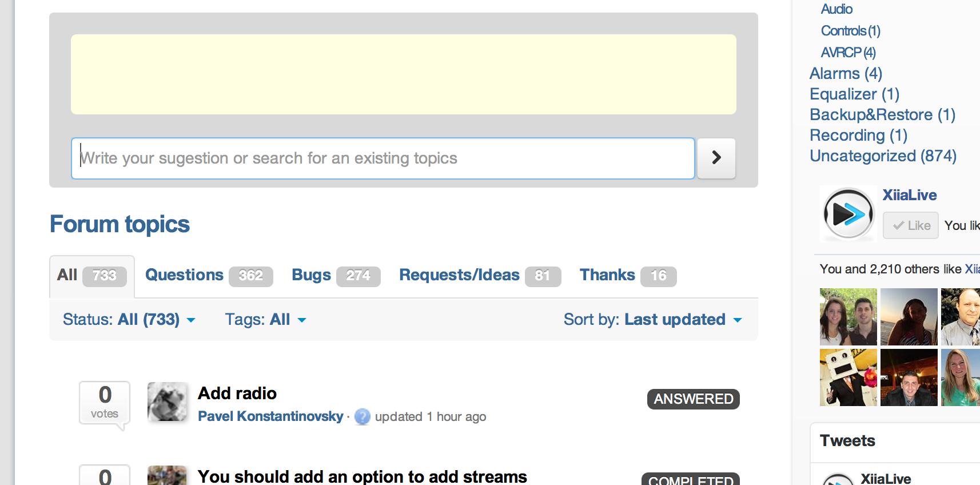This screenshot has width=980, height=485.
Task: Open Pavel Konstantinovsky's avatar picture
Action: (167, 402)
